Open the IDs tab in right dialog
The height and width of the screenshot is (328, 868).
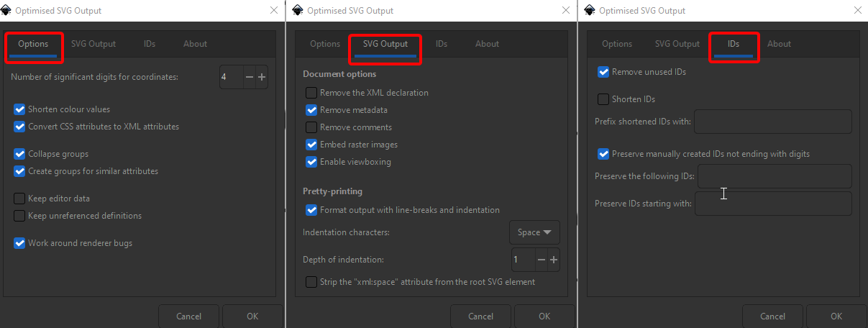click(x=734, y=44)
